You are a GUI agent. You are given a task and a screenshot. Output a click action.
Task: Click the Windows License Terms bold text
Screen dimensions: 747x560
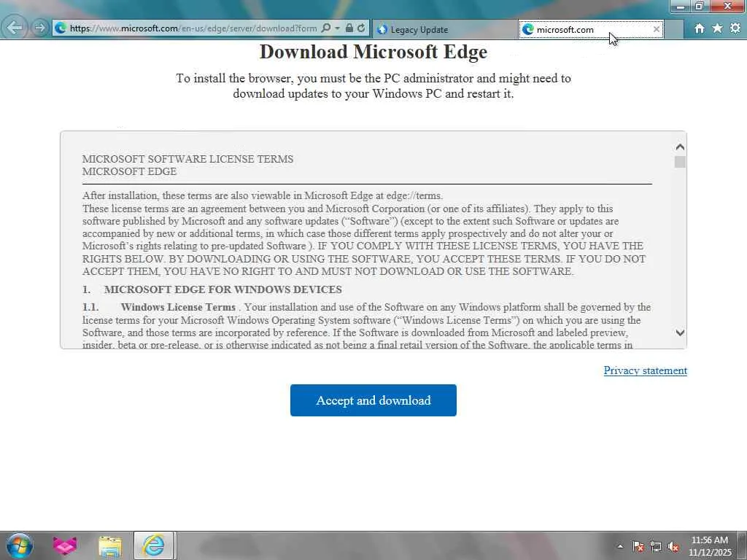178,307
